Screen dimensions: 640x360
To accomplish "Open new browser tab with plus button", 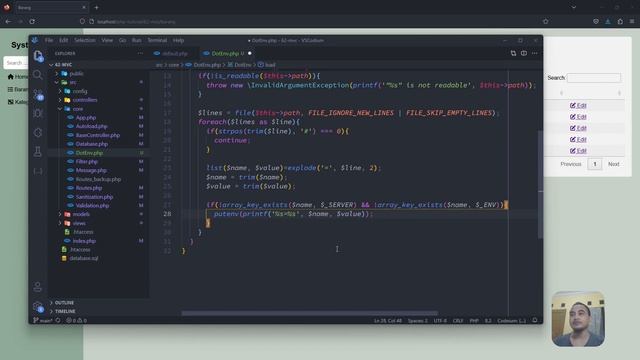I will (96, 7).
